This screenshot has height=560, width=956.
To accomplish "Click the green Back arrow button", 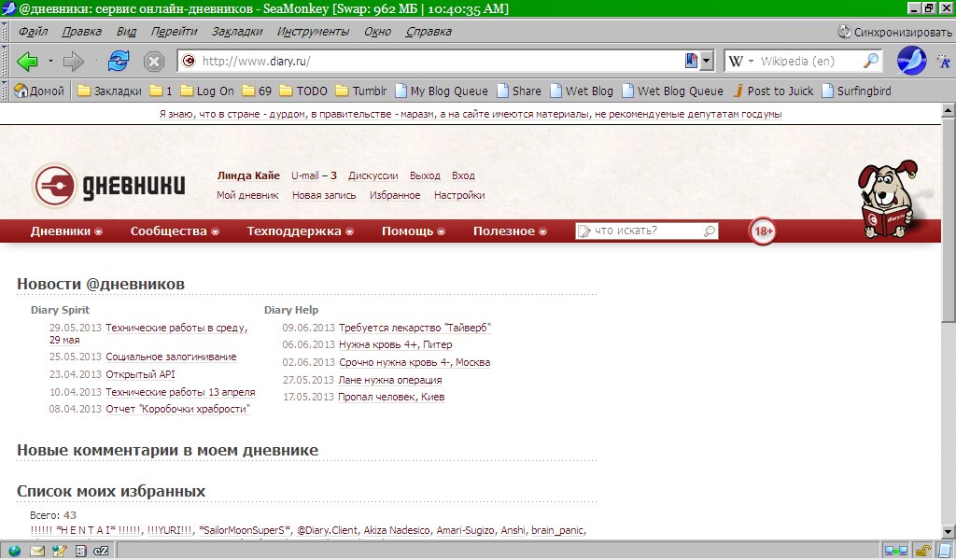I will (x=27, y=62).
